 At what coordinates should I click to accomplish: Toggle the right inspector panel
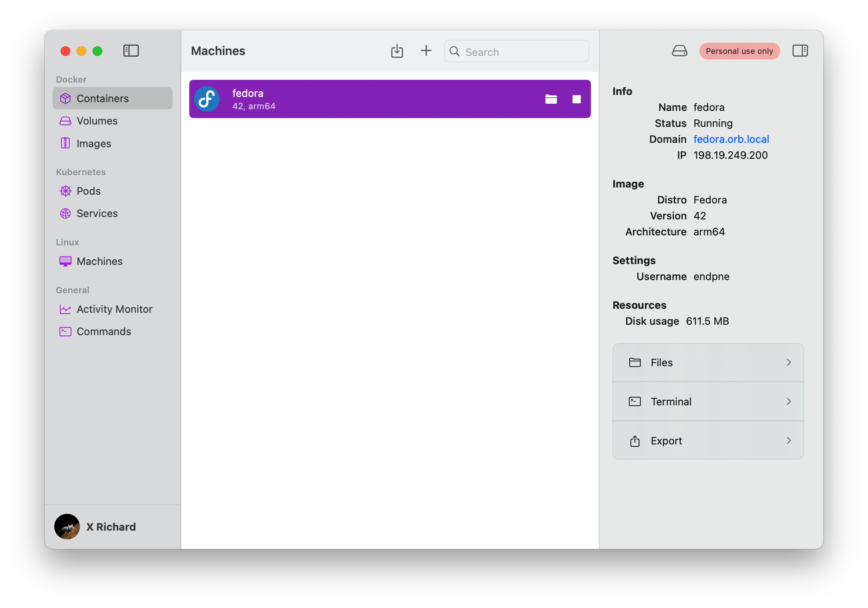click(x=800, y=51)
